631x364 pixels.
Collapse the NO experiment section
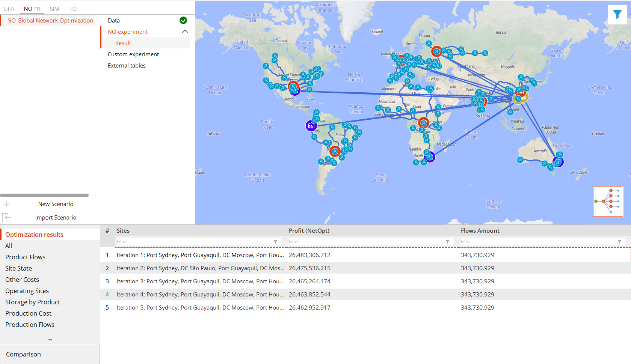(185, 32)
